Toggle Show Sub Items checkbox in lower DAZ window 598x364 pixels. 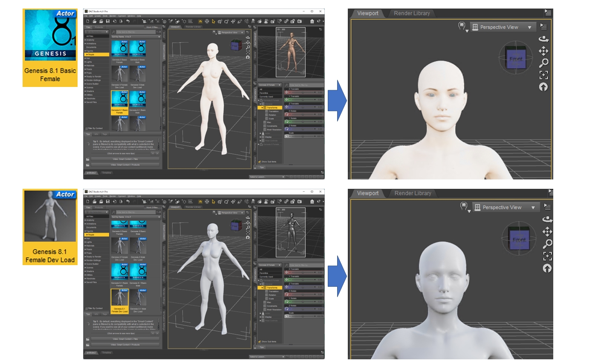coord(260,341)
